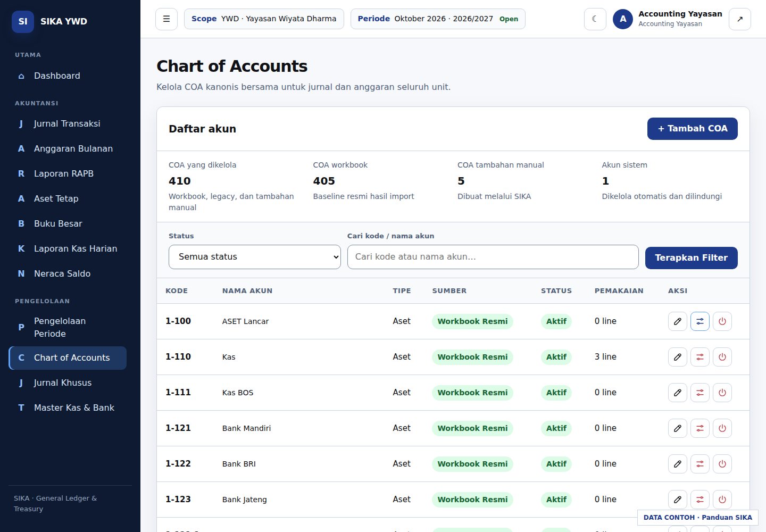Open Neraca Saldo menu item
Viewport: 766px width, 532px height.
coord(68,274)
